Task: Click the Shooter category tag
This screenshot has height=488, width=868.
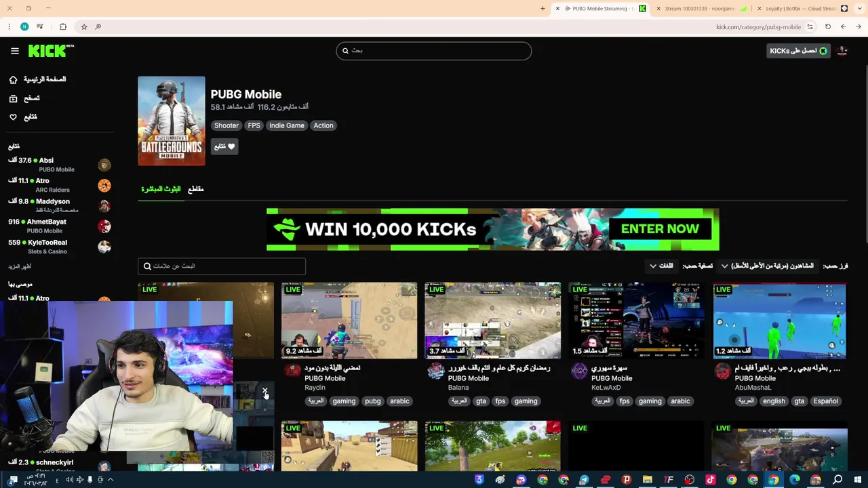Action: (226, 125)
